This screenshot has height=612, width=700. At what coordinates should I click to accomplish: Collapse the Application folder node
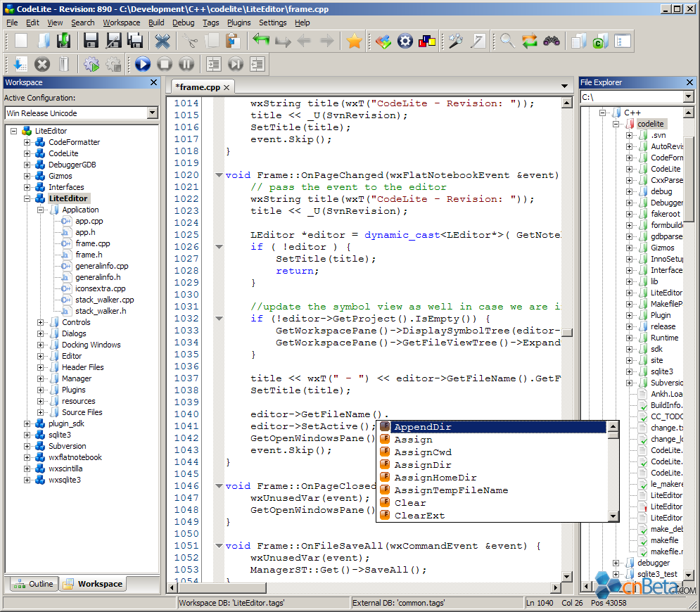41,210
